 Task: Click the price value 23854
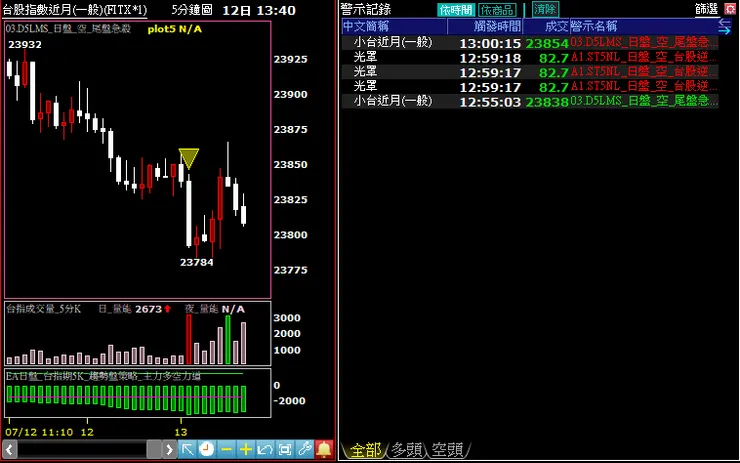point(547,43)
